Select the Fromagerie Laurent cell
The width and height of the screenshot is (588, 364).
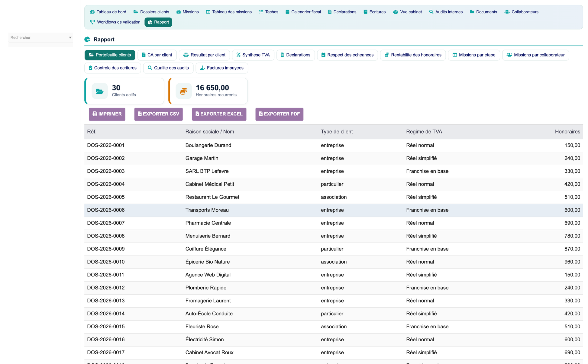coord(208,301)
